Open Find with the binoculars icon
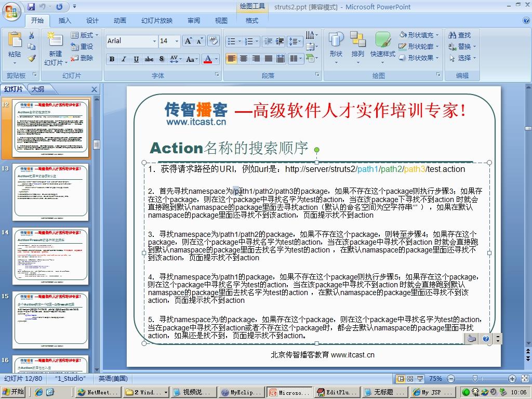The height and width of the screenshot is (399, 532). point(453,35)
